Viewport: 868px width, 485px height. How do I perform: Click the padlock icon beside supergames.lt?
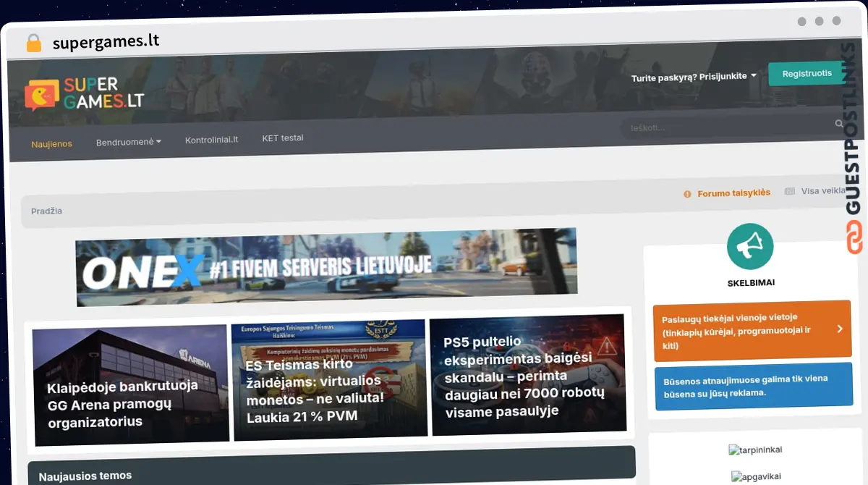point(33,43)
